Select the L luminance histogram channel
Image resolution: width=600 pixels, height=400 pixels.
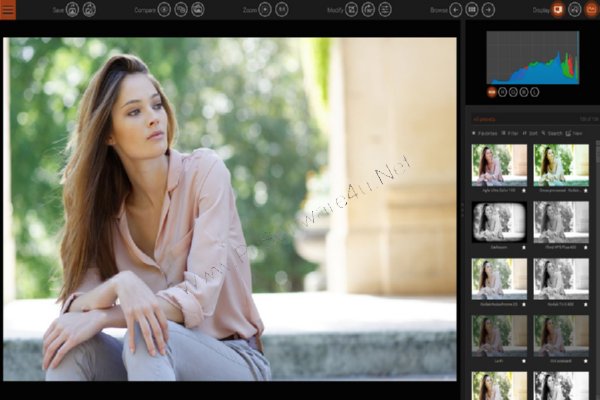(535, 92)
